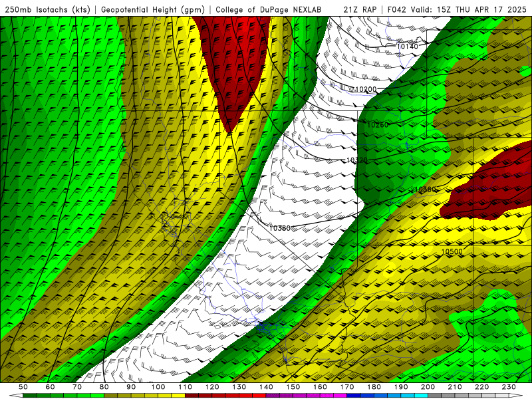The image size is (532, 399).
Task: Select the bright yellow swatch before 110 in legend
Action: [x=178, y=396]
